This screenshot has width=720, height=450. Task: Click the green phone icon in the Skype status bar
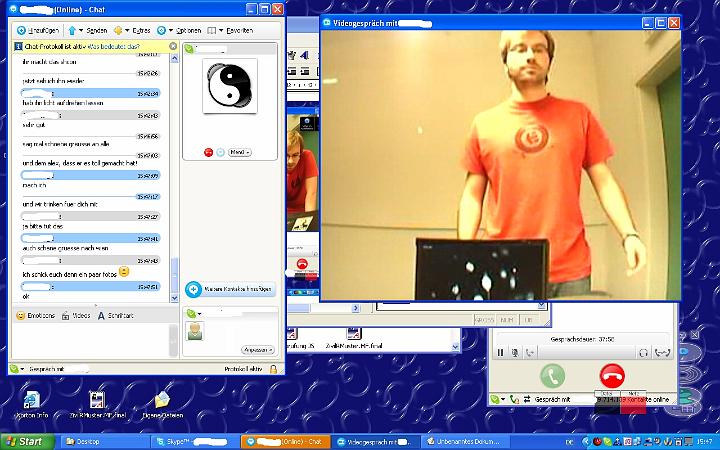click(x=514, y=399)
